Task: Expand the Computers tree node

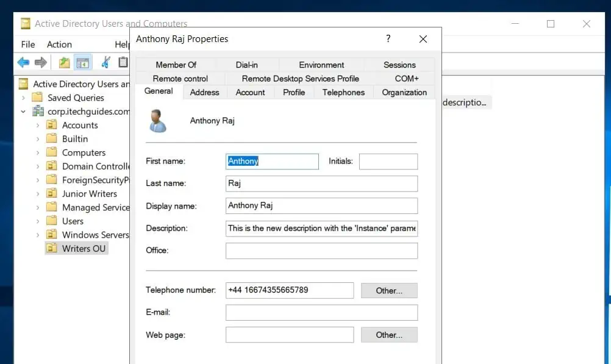Action: (38, 153)
